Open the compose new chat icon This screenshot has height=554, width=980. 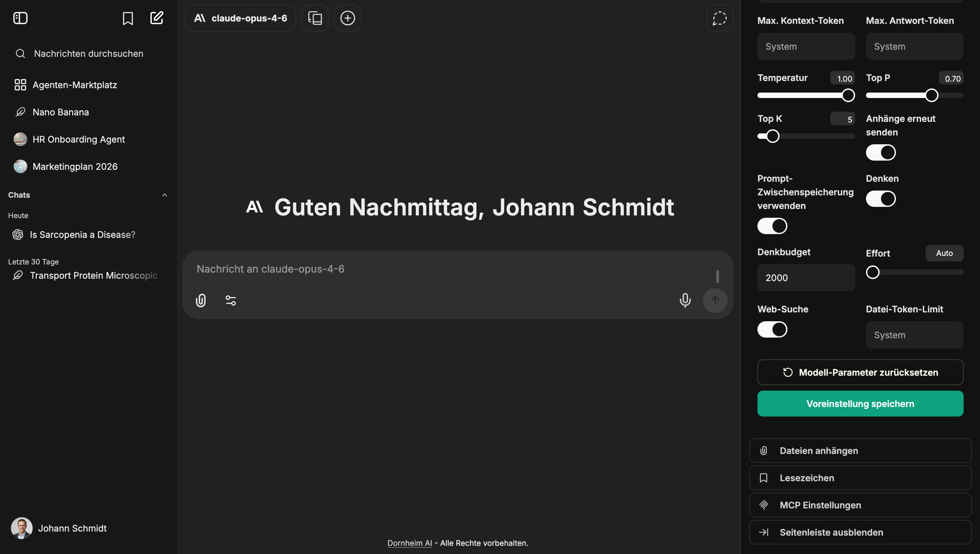pos(157,17)
